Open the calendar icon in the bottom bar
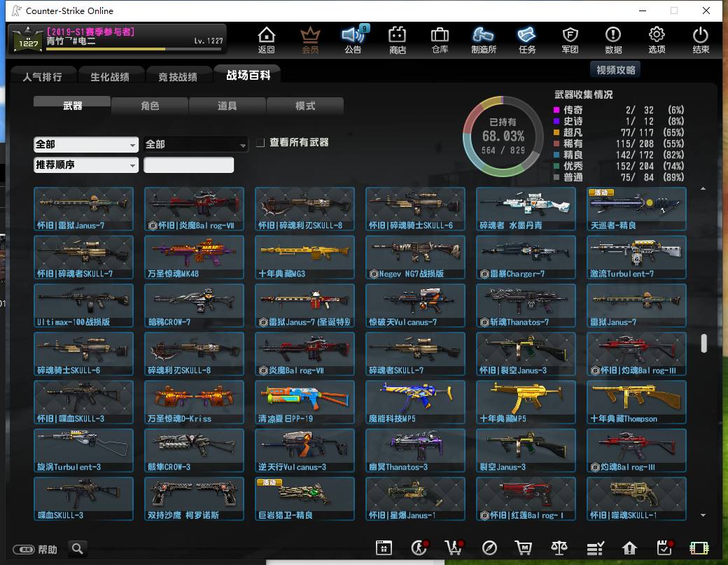 [x=384, y=548]
